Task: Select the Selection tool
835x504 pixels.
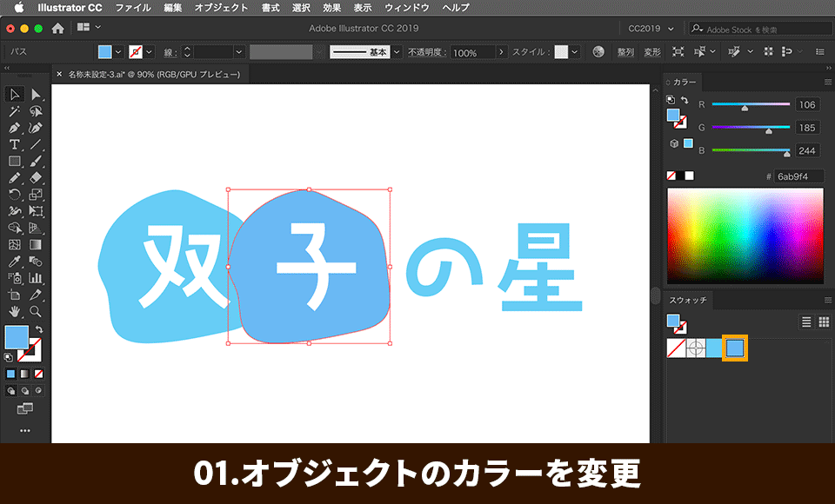Action: (15, 95)
